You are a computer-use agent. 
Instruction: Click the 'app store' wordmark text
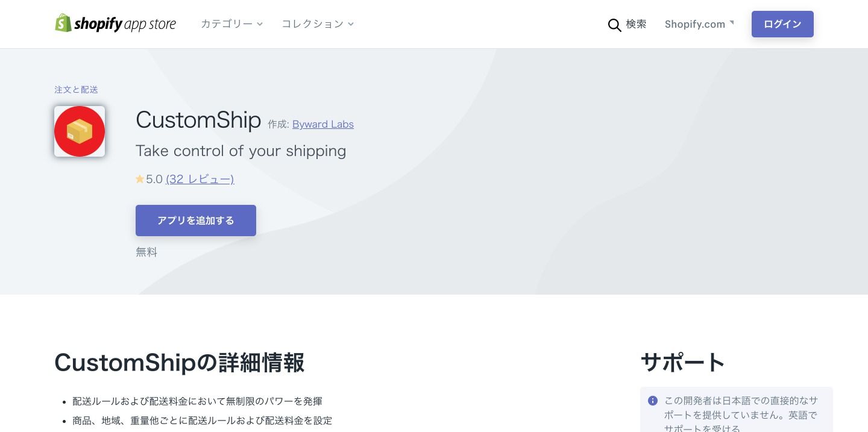tap(149, 24)
